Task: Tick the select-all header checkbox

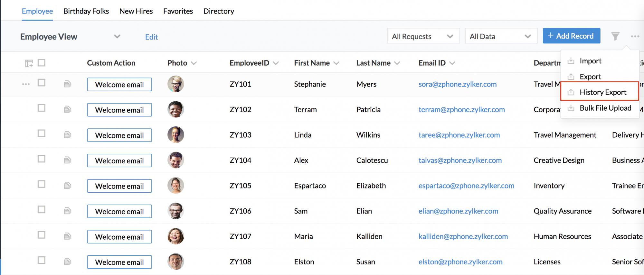Action: [42, 62]
